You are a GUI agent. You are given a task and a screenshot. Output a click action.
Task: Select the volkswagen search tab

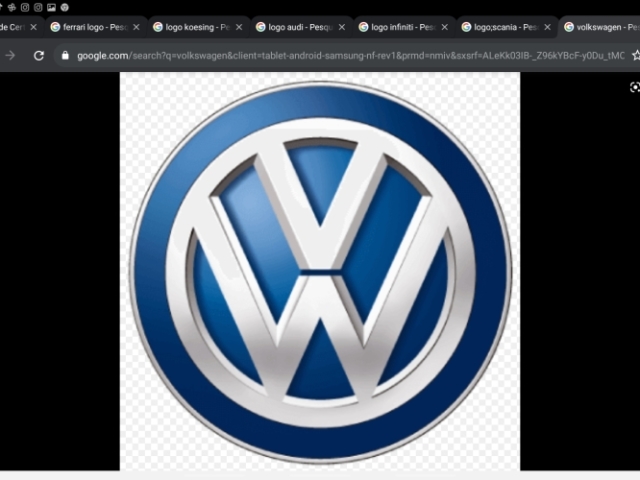tap(600, 27)
